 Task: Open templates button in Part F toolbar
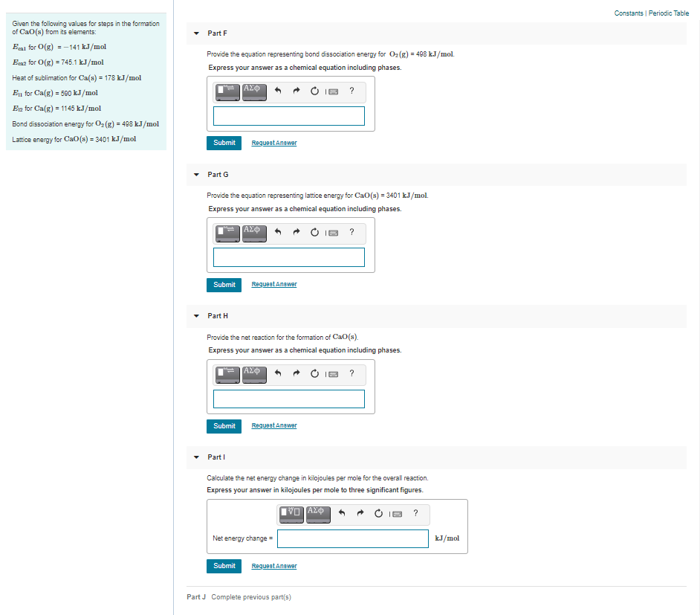(x=227, y=91)
